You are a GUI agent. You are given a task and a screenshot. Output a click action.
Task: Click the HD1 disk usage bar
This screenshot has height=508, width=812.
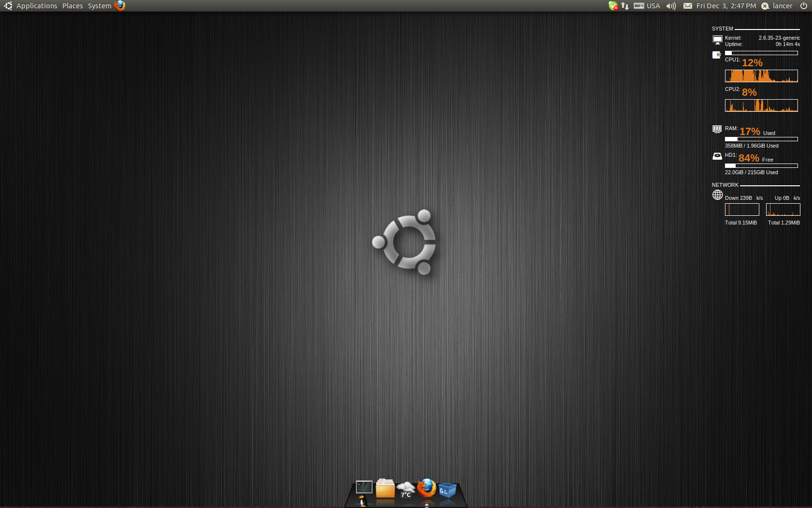[761, 165]
